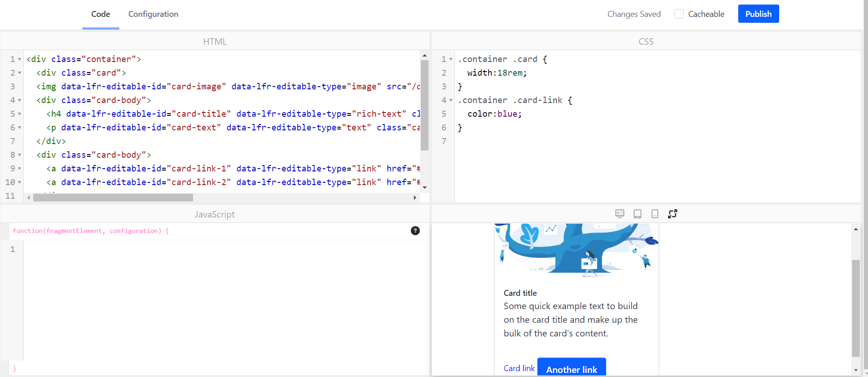Collapse the .card-link rule on CSS line 4
The image size is (868, 377).
tap(451, 100)
